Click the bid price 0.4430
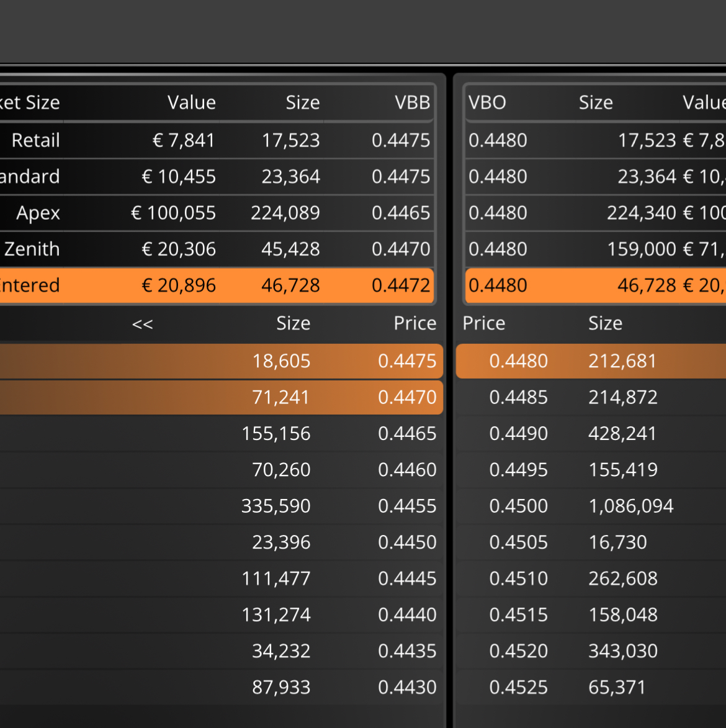The image size is (726, 728). 407,687
